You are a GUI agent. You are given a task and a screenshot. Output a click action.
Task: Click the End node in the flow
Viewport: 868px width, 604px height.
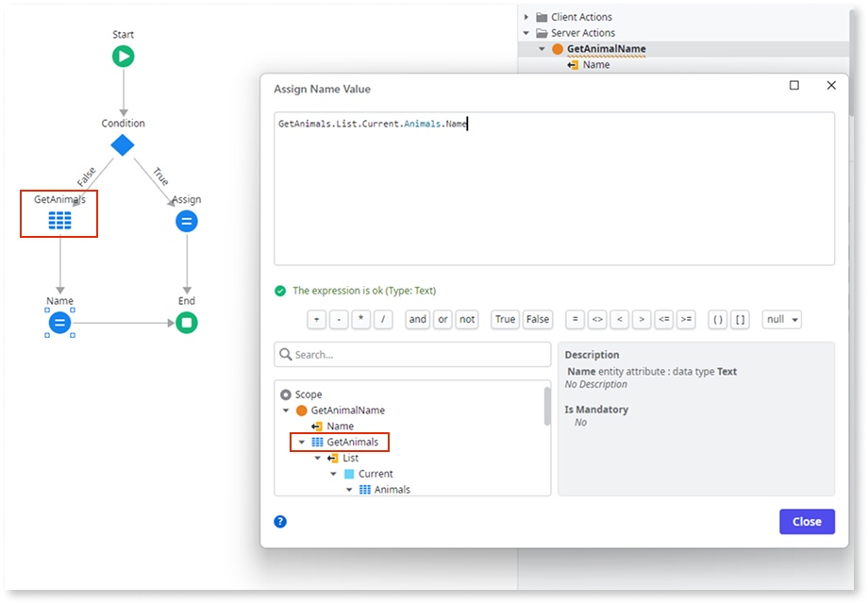click(186, 323)
